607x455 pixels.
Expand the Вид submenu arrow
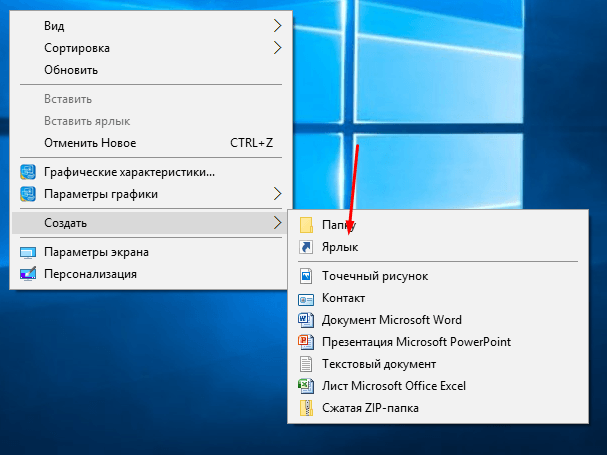coord(278,26)
